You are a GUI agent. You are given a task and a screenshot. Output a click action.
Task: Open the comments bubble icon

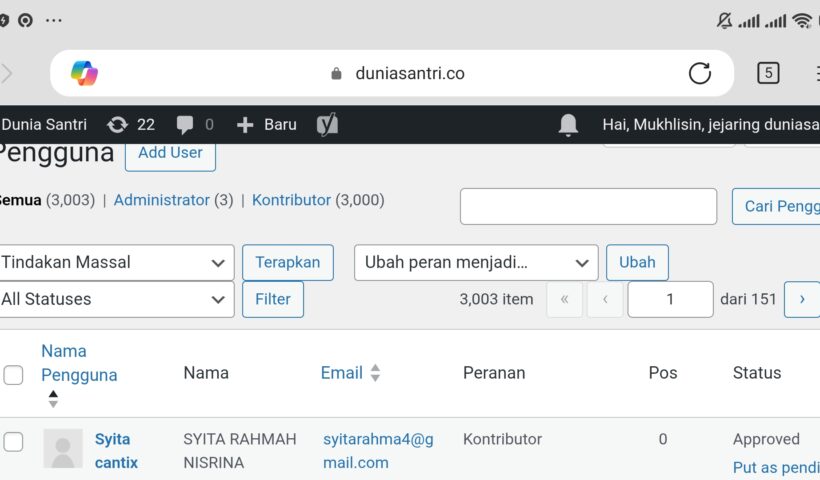pos(185,125)
